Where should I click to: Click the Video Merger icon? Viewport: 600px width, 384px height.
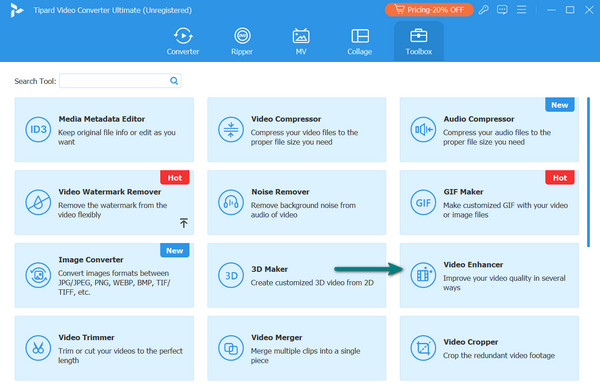click(231, 348)
